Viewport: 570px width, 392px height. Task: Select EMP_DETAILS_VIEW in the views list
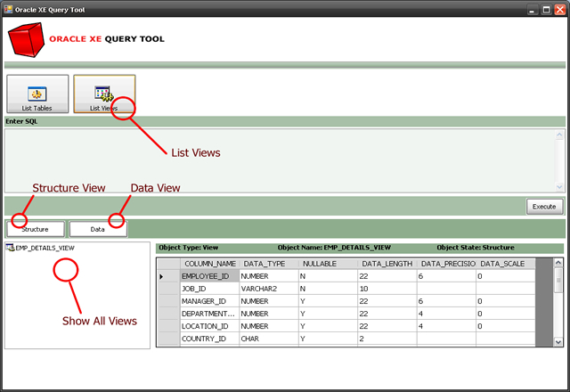point(45,248)
